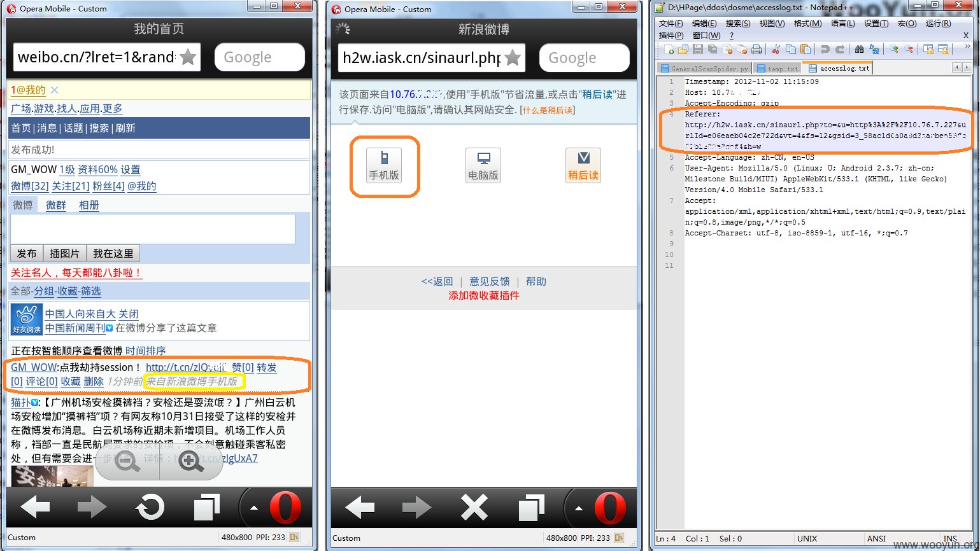The width and height of the screenshot is (980, 551).
Task: Click the 转发 link on GM_WOW post
Action: click(x=267, y=367)
